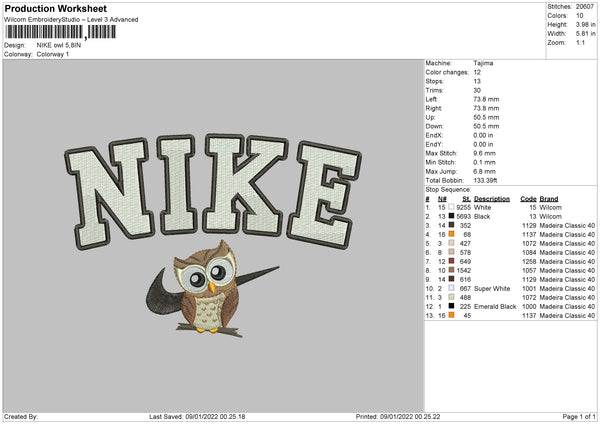This screenshot has height=424, width=600.
Task: Choose the brown swatch with 649 stitches
Action: [451, 261]
